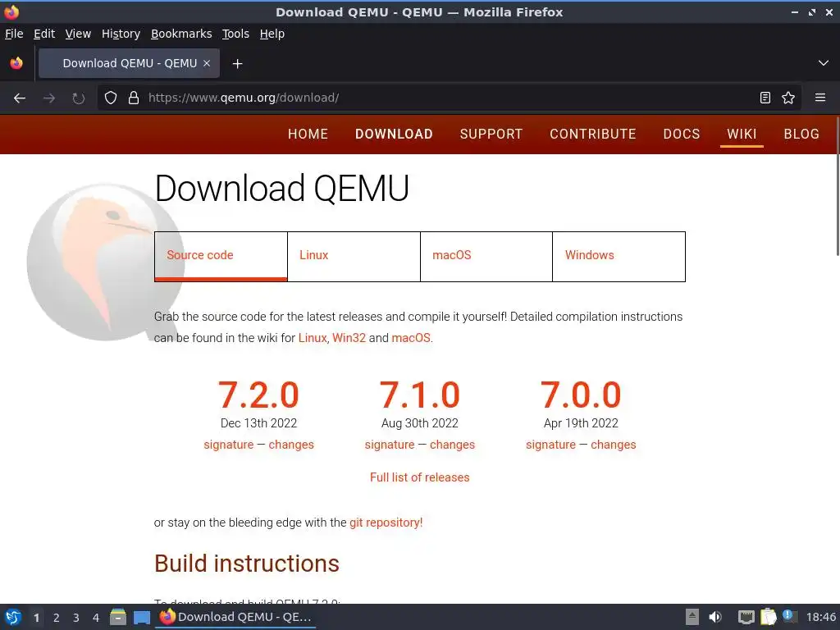Toggle reader view icon in address bar
840x630 pixels.
click(765, 98)
